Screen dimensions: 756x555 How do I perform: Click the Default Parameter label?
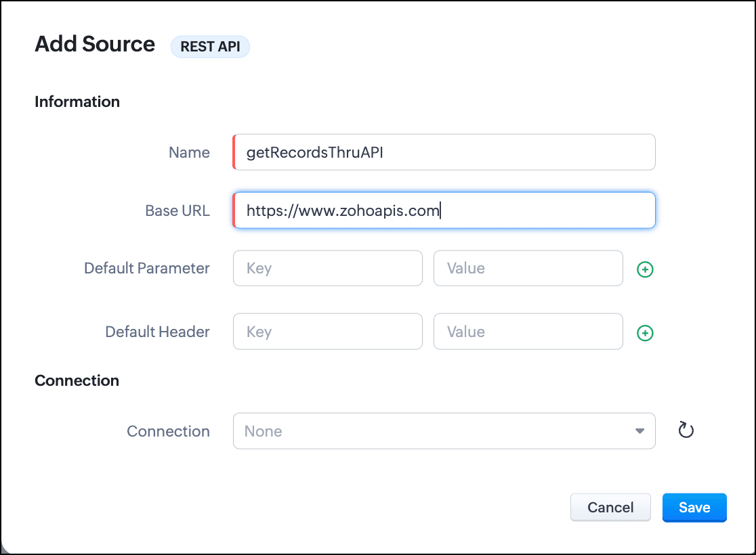pos(147,268)
